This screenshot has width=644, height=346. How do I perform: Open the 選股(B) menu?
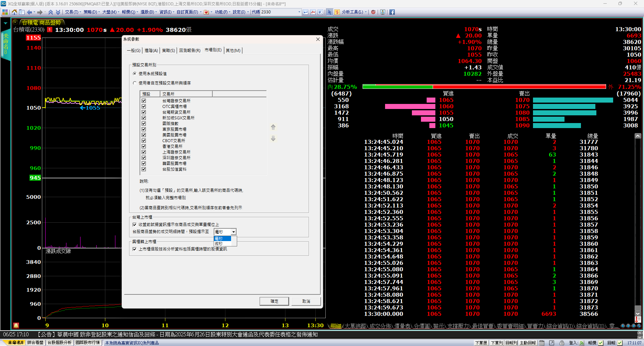(148, 12)
